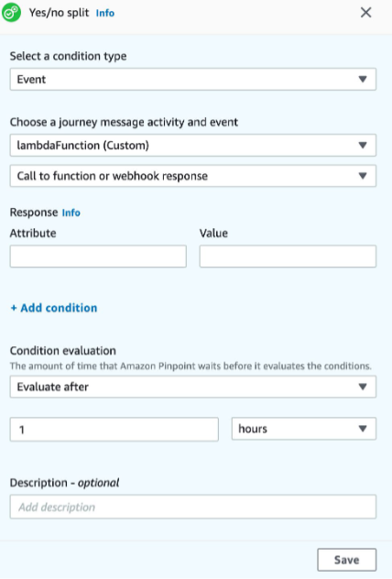This screenshot has width=392, height=579.
Task: Open the lambdaFunction (Custom) activity dropdown
Action: [193, 145]
